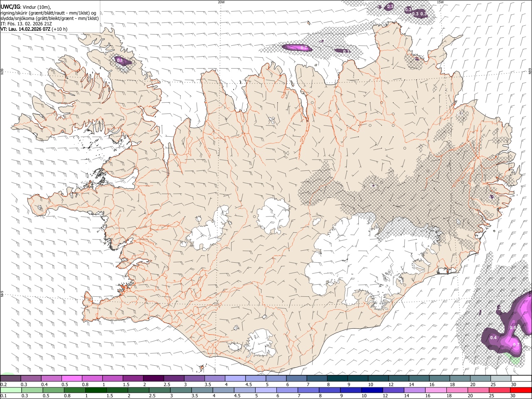The height and width of the screenshot is (399, 532).
Task: Click the title text 'UWC/IG: Vindur (10m)'
Action: (x=25, y=7)
